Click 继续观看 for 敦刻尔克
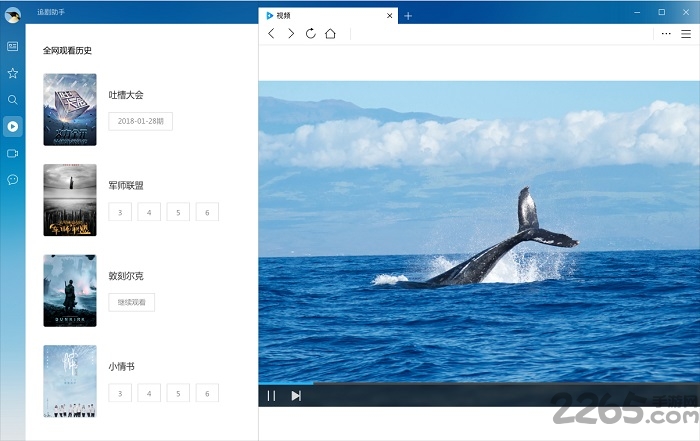 [x=131, y=302]
